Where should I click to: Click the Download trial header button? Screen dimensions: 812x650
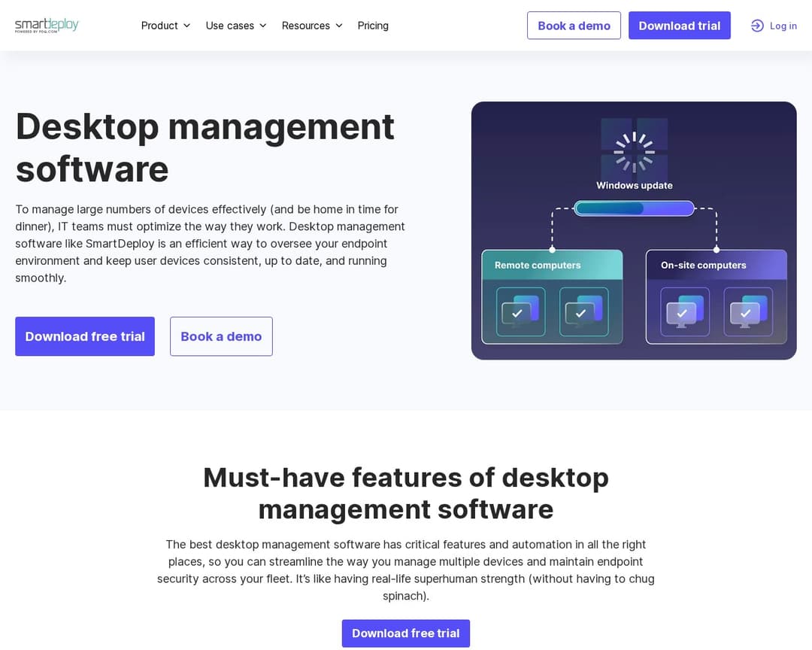679,25
